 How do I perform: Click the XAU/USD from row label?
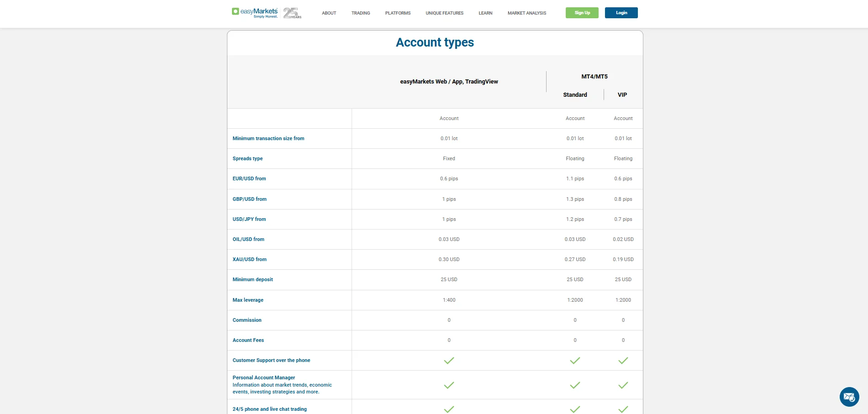click(x=249, y=259)
